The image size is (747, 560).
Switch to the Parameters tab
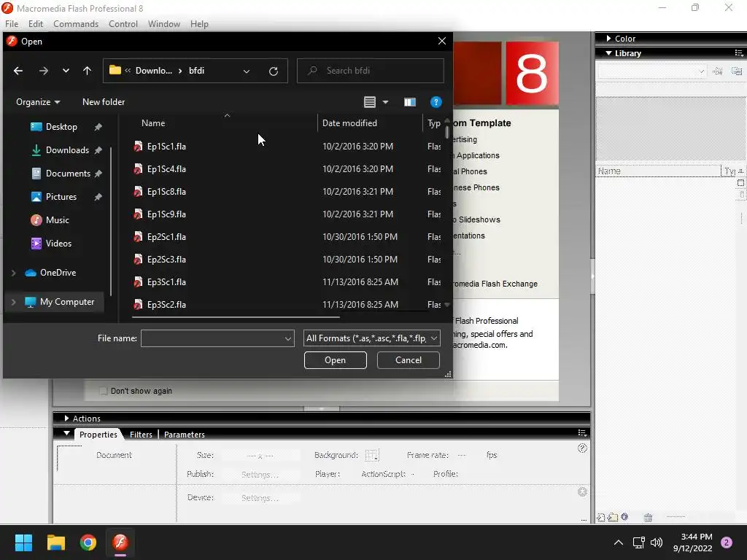click(x=185, y=435)
